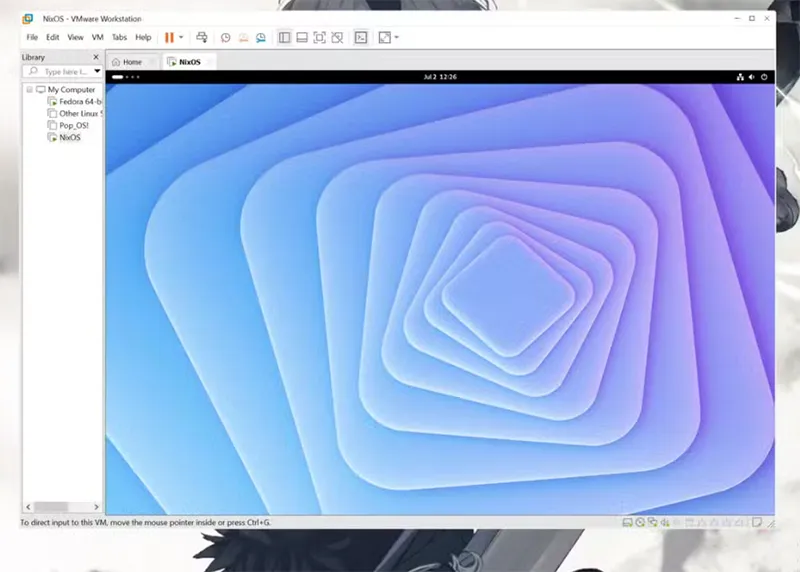Take a snapshot of this VM
Screen dimensions: 800x572
coord(226,38)
